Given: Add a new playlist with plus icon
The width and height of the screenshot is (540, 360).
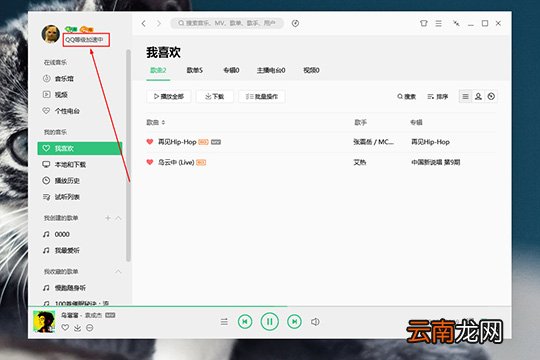Looking at the screenshot, I should [x=108, y=218].
